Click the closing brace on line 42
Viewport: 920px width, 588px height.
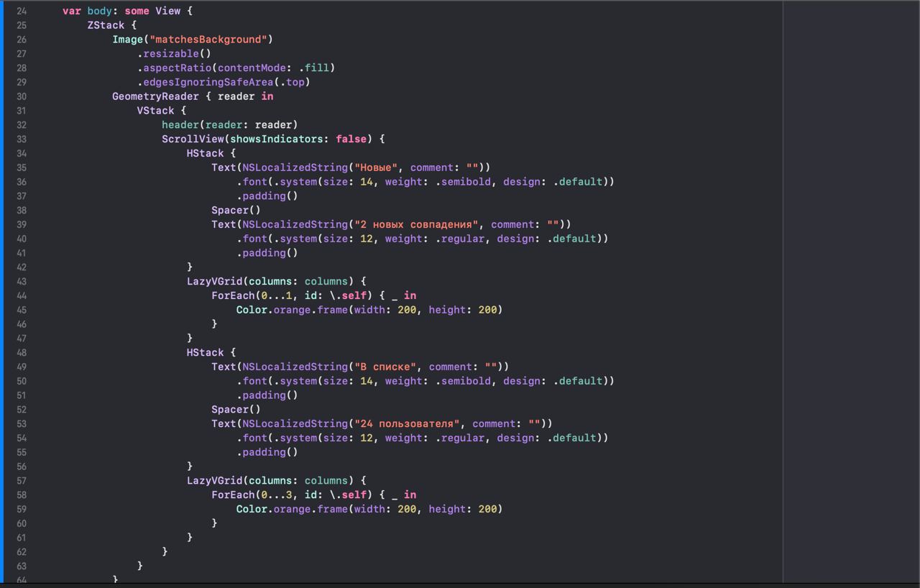(190, 267)
